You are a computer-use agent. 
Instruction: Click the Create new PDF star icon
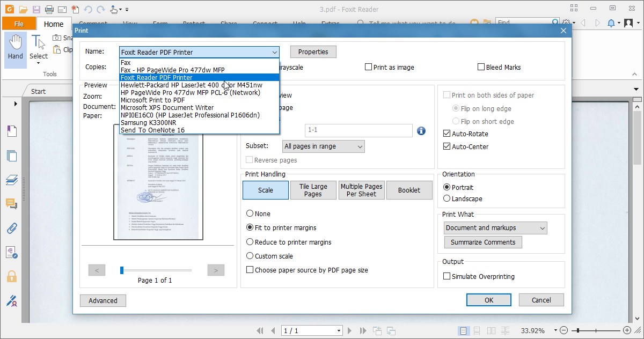click(x=75, y=9)
